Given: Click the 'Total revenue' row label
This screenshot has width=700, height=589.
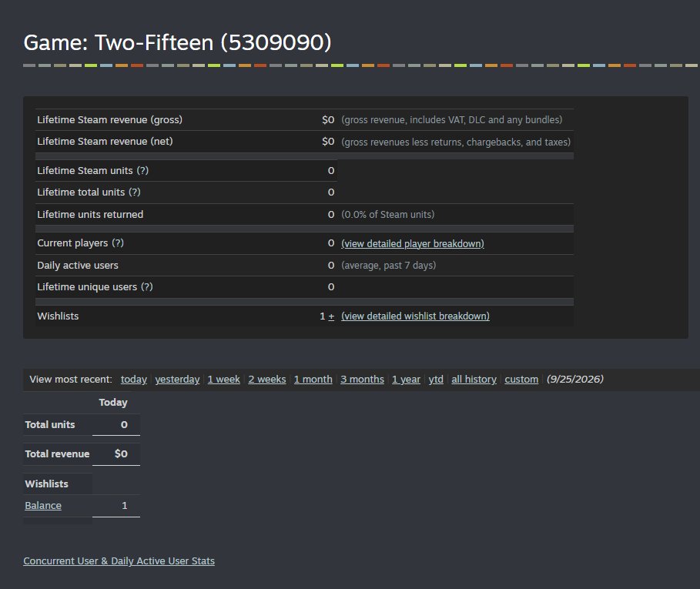Looking at the screenshot, I should coord(57,453).
